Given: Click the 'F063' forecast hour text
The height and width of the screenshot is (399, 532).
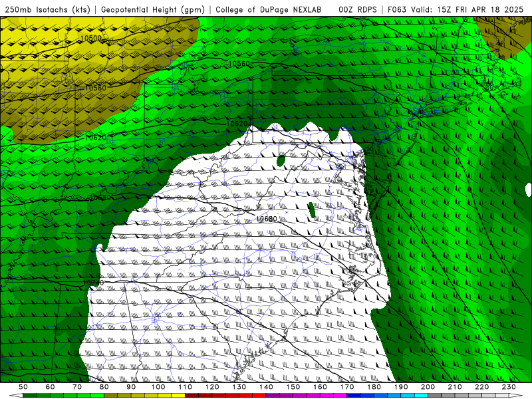Looking at the screenshot, I should 397,10.
